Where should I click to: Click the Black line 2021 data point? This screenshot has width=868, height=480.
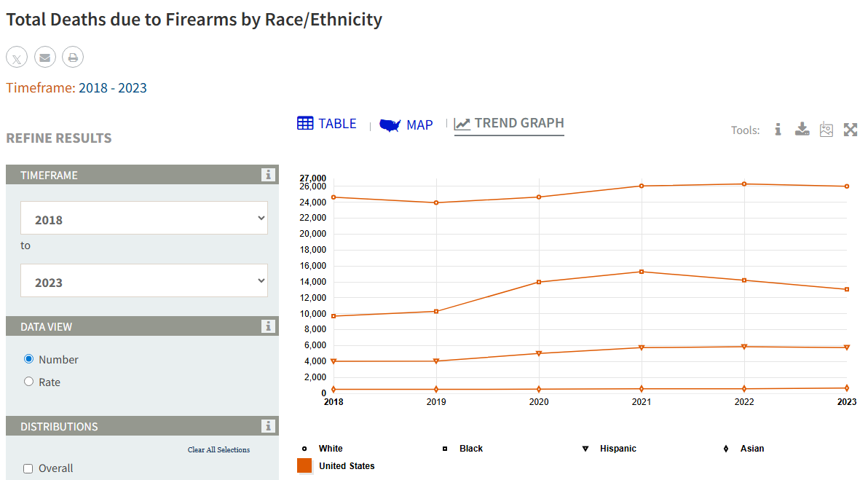(642, 272)
